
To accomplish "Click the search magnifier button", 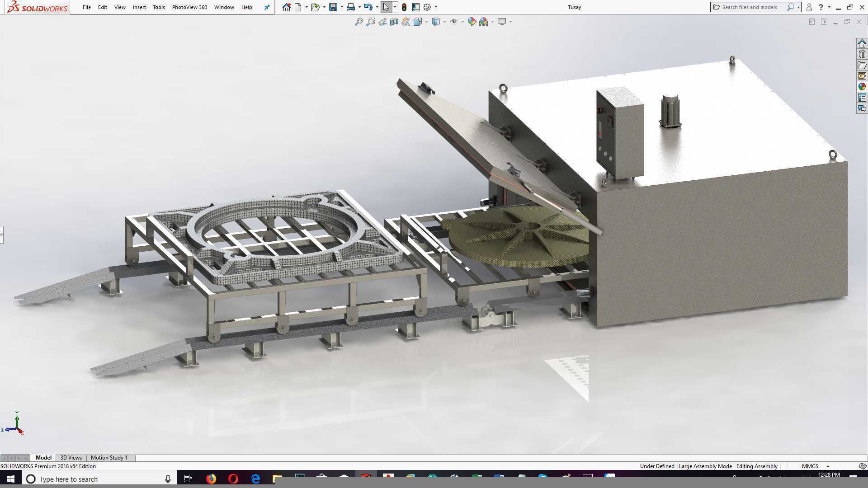I will click(791, 7).
